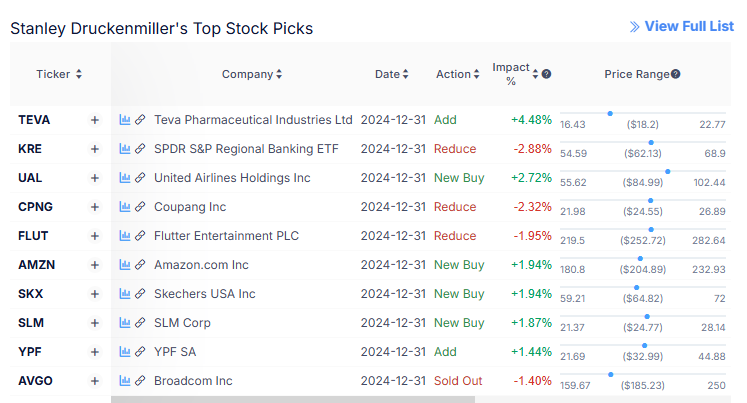The image size is (747, 403).
Task: Sort the table by Date column
Action: (405, 74)
